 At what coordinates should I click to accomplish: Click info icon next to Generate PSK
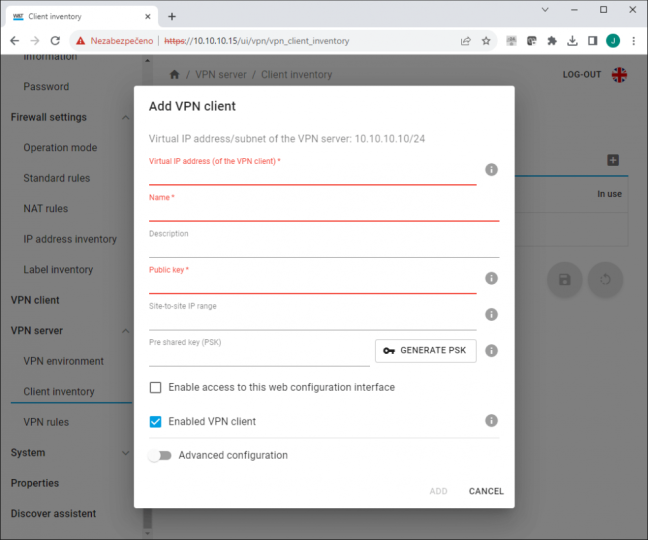(491, 351)
